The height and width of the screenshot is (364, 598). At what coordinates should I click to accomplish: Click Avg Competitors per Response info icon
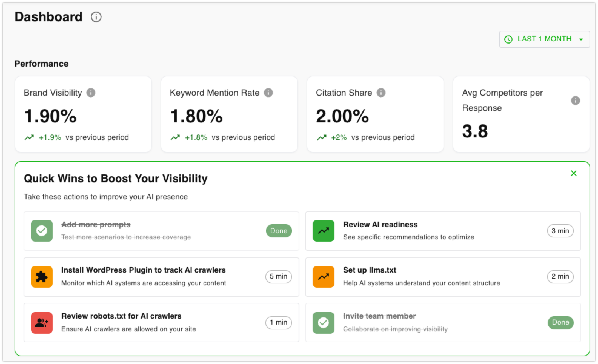click(x=575, y=101)
